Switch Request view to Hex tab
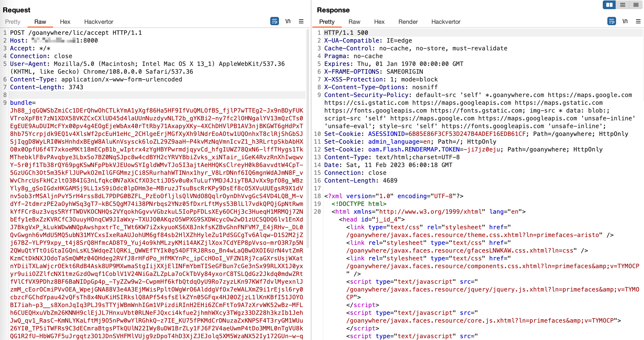 65,22
